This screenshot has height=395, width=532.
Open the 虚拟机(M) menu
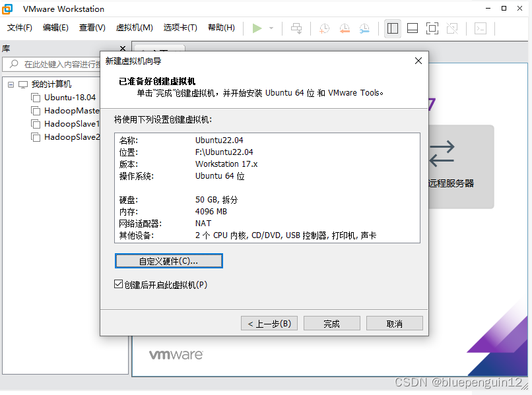pos(135,28)
